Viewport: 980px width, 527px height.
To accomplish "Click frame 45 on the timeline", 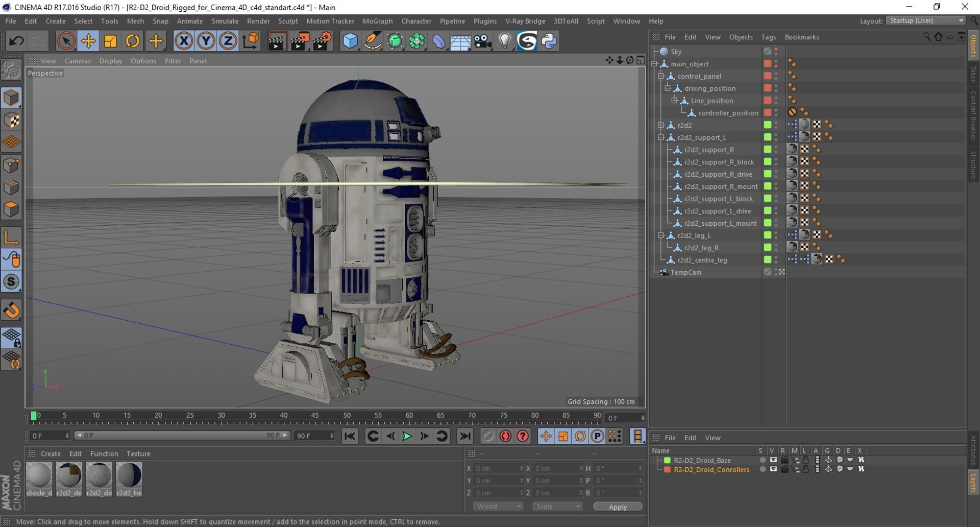I will 315,416.
